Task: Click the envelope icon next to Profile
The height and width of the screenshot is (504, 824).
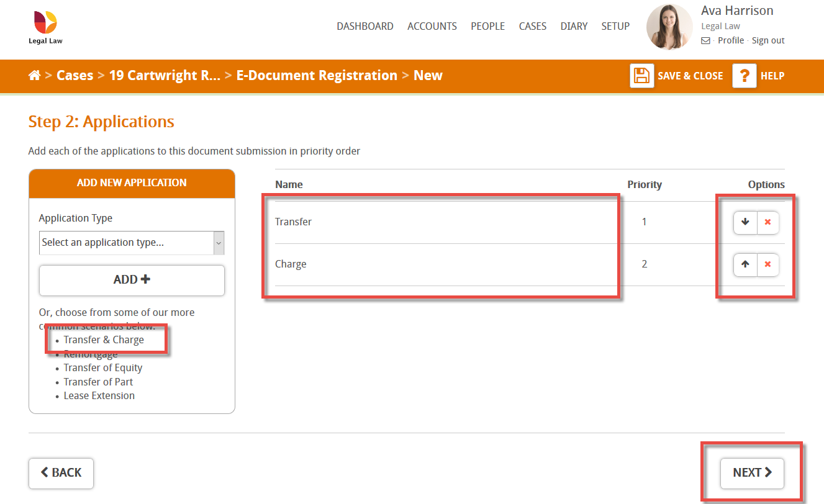Action: coord(705,40)
